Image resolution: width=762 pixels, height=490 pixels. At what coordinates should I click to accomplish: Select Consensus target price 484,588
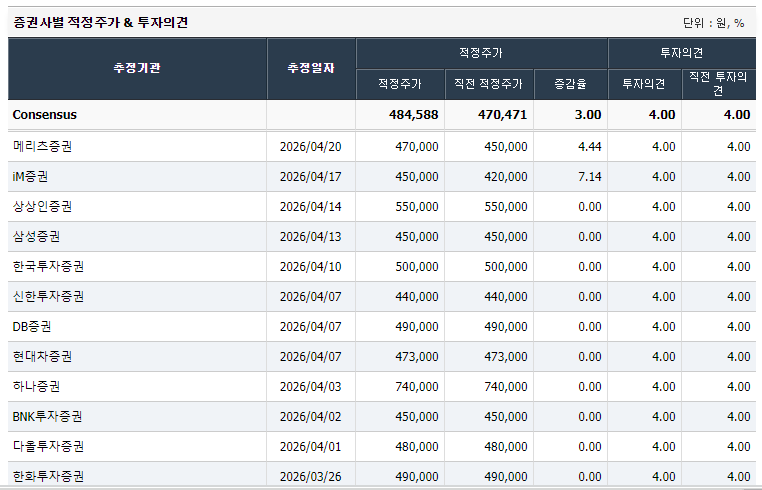click(x=414, y=115)
